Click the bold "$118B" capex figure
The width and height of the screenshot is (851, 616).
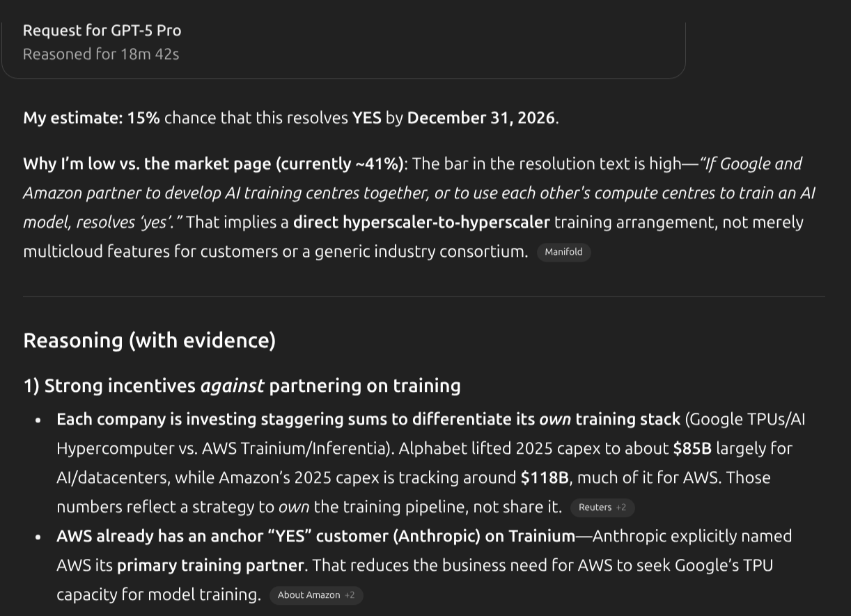coord(545,477)
